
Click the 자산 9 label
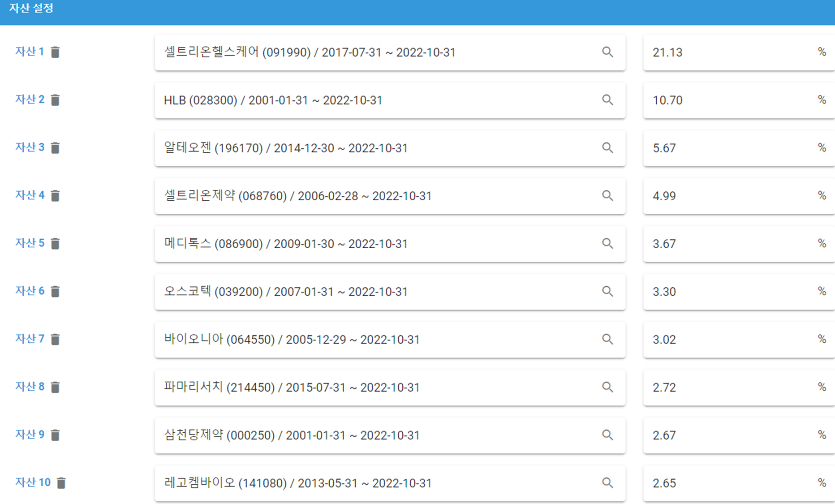pos(30,435)
